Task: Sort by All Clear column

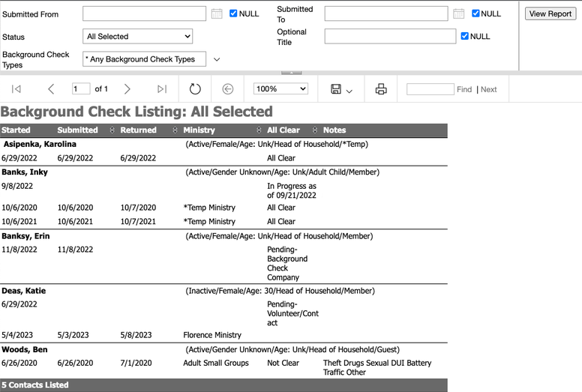Action: click(x=315, y=130)
